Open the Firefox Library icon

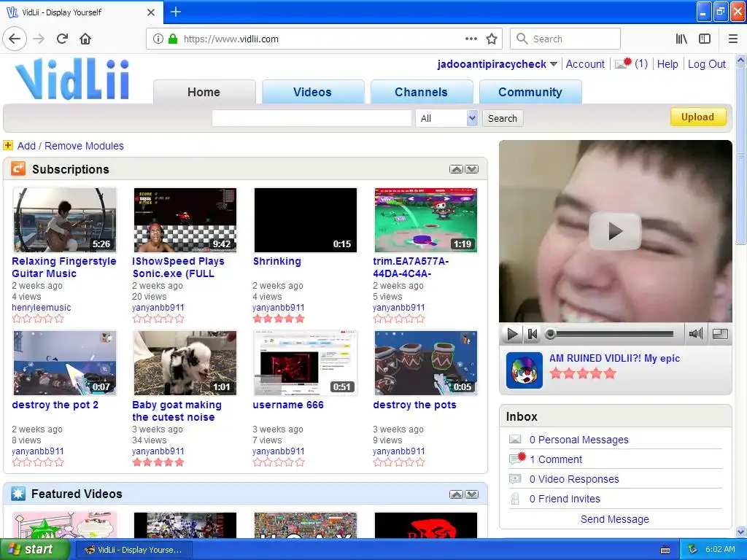click(x=681, y=39)
